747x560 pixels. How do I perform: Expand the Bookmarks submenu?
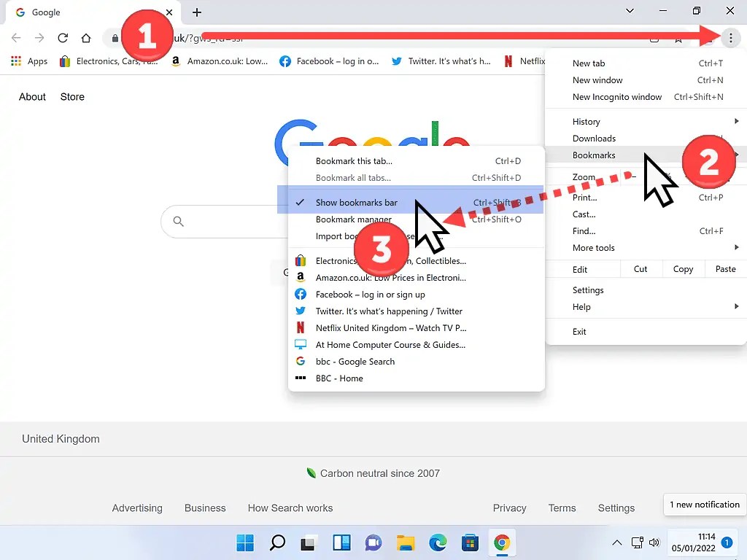[646, 155]
